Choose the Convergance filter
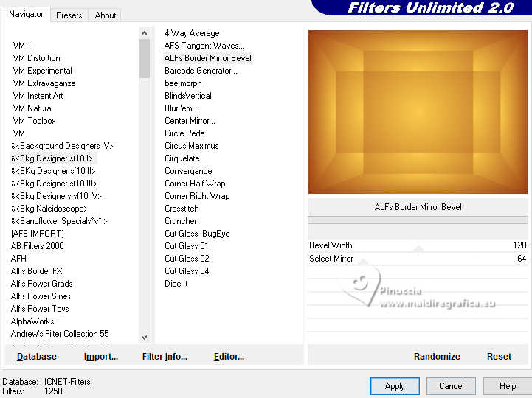 click(x=188, y=171)
